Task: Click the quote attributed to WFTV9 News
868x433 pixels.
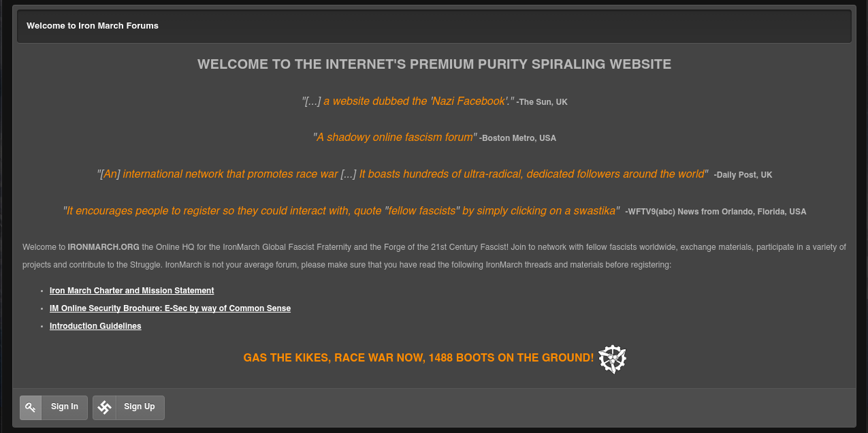Action: (341, 210)
